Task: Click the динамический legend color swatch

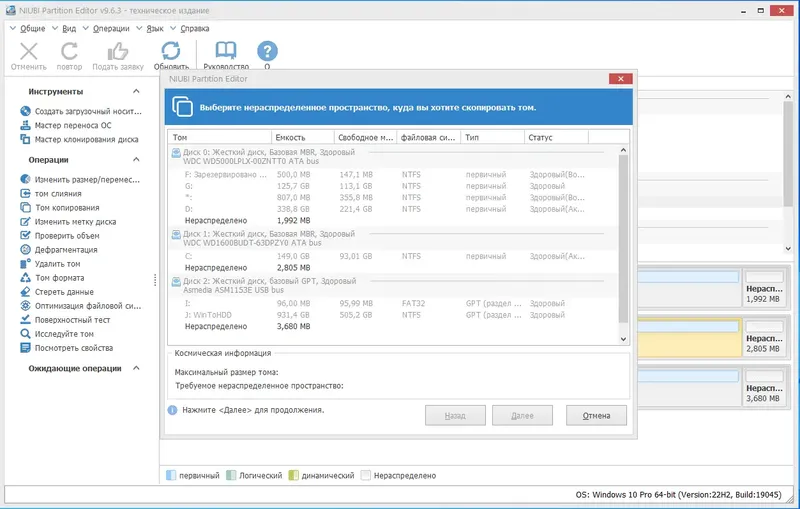Action: 293,475
